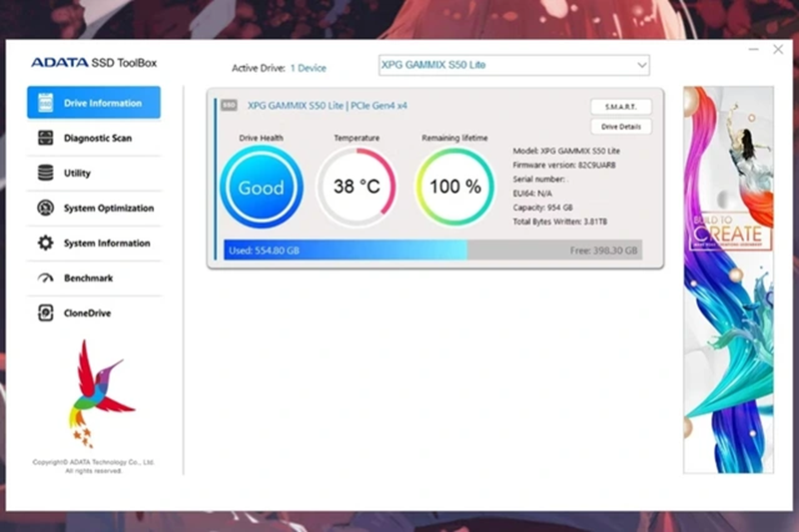Close the ADATA SSD ToolBox window
The image size is (799, 532).
(x=778, y=49)
